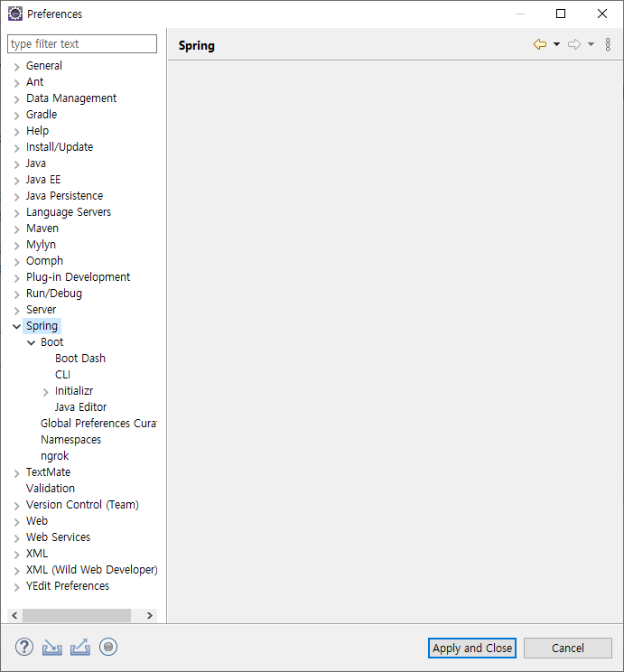Open the forward history dropdown arrow

tap(591, 44)
